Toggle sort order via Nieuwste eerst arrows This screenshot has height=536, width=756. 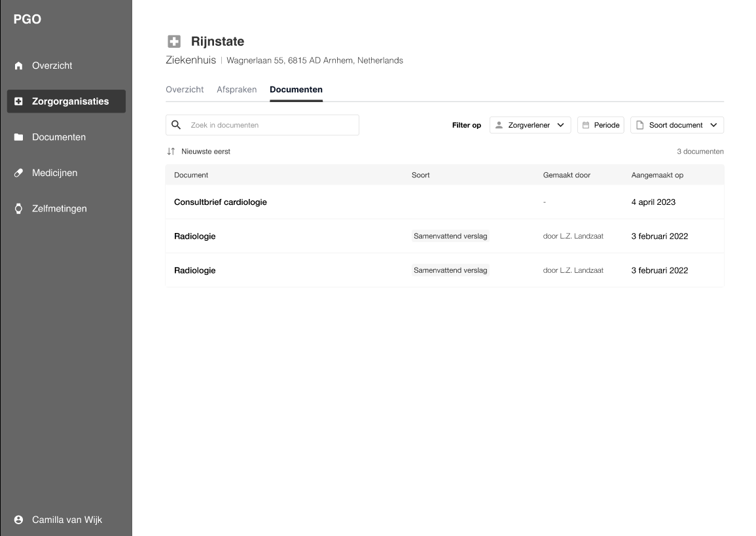[x=171, y=152]
